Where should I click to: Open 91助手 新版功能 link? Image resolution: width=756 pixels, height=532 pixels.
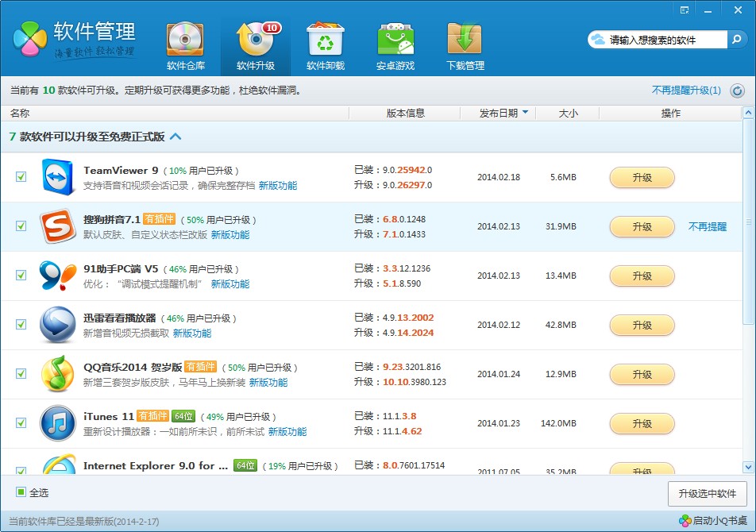tap(230, 283)
